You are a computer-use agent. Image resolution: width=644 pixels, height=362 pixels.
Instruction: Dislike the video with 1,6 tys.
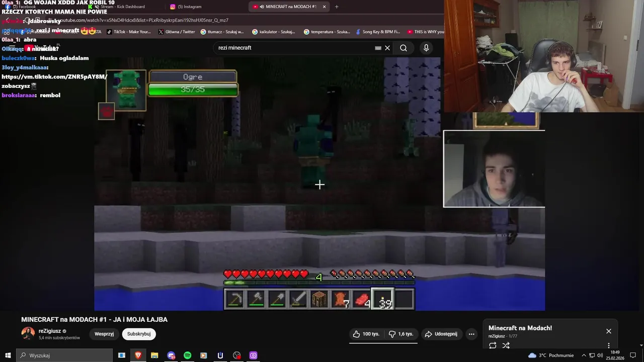pyautogui.click(x=401, y=334)
